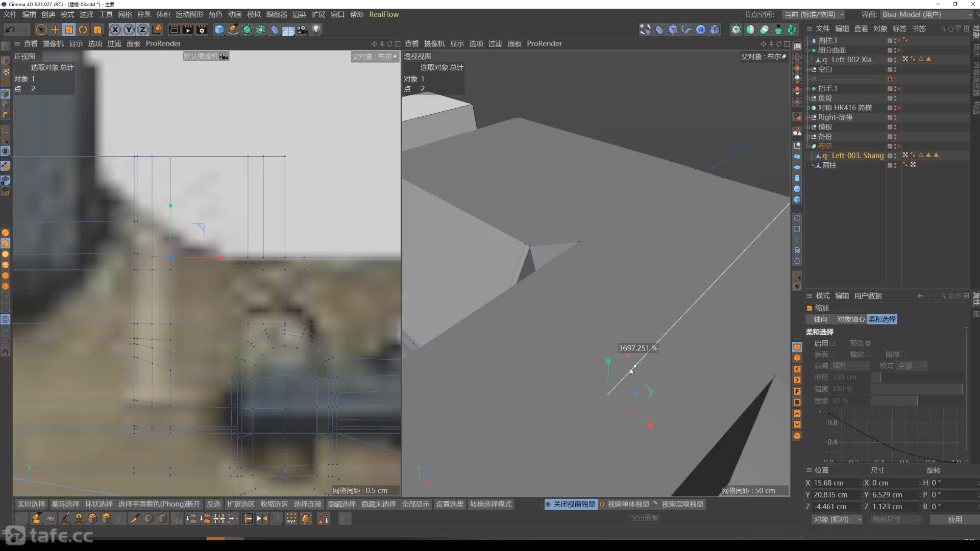Viewport: 980px width, 551px height.
Task: Switch to the 对象轴心 tab
Action: [x=850, y=319]
